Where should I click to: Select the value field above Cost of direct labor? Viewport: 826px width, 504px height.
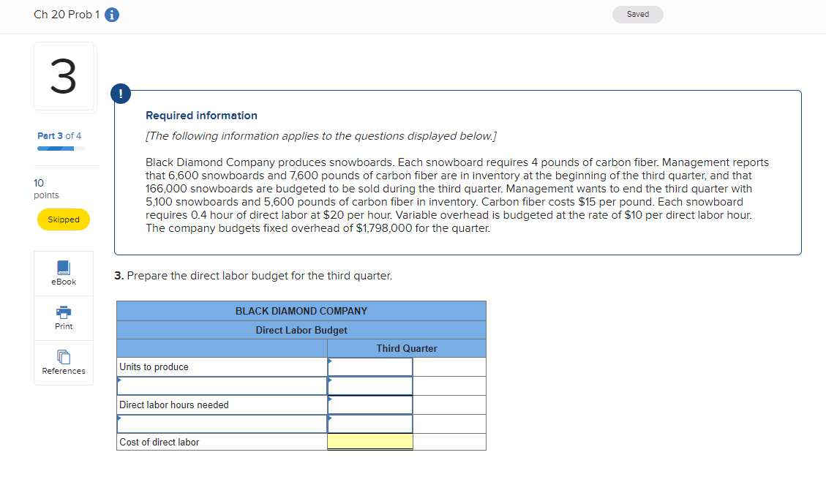point(369,424)
